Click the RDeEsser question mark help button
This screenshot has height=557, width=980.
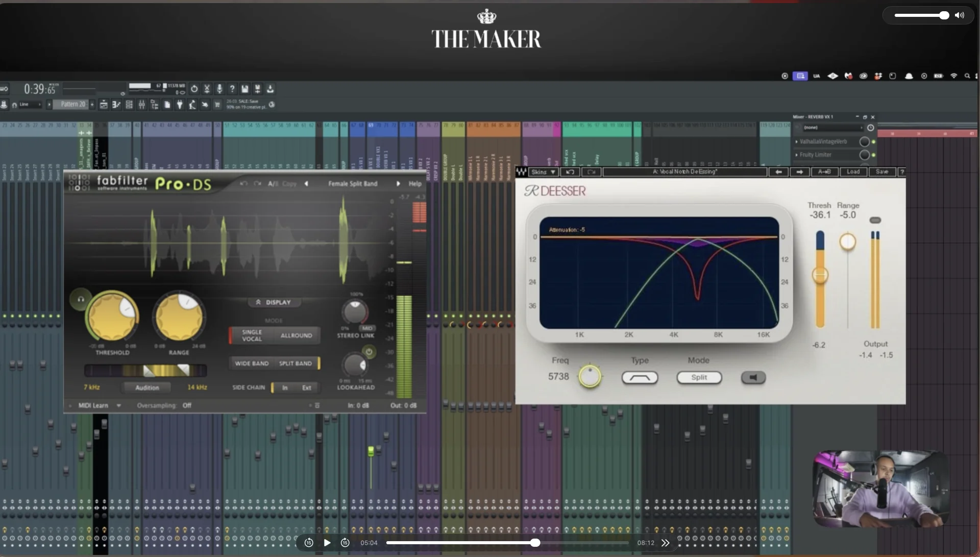click(x=902, y=172)
